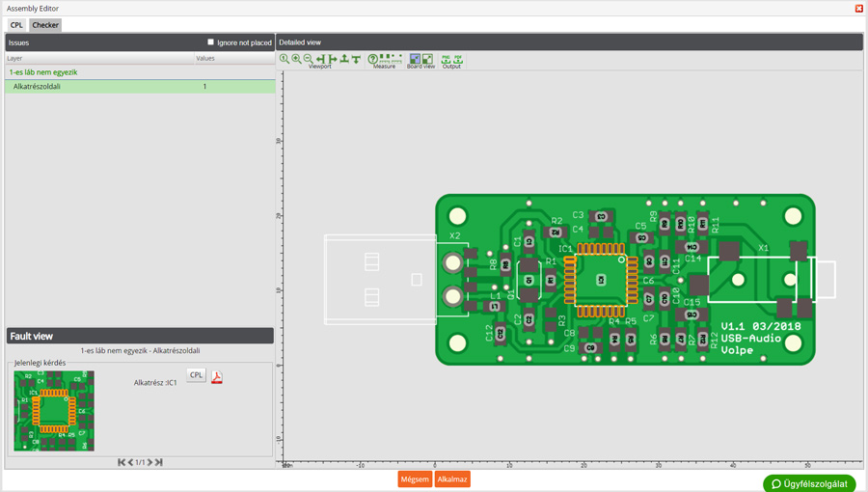Select the first Board view icon
868x492 pixels.
coord(415,59)
